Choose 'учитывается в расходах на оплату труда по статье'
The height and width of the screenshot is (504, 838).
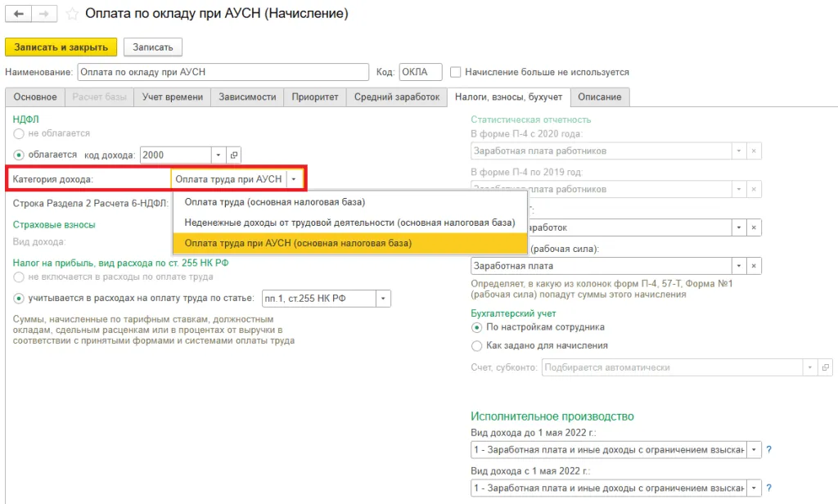(19, 299)
